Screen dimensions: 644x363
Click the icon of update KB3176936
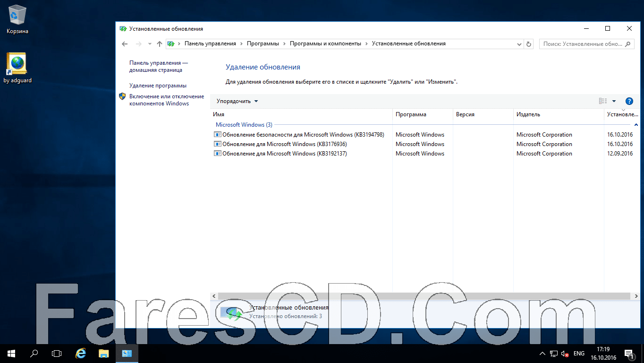217,144
